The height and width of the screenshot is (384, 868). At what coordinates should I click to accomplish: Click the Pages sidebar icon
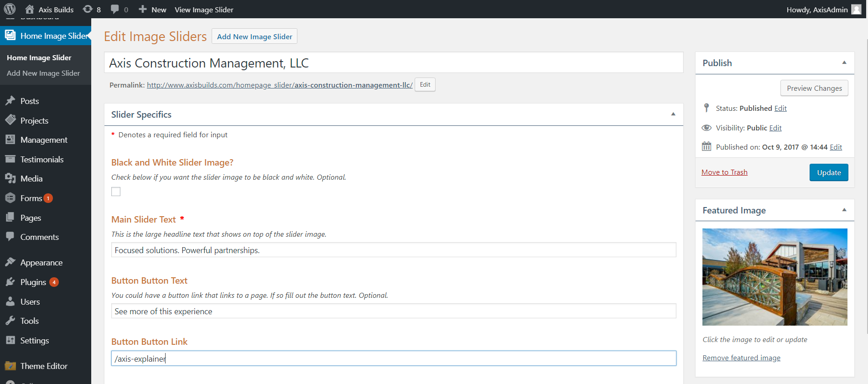[10, 218]
